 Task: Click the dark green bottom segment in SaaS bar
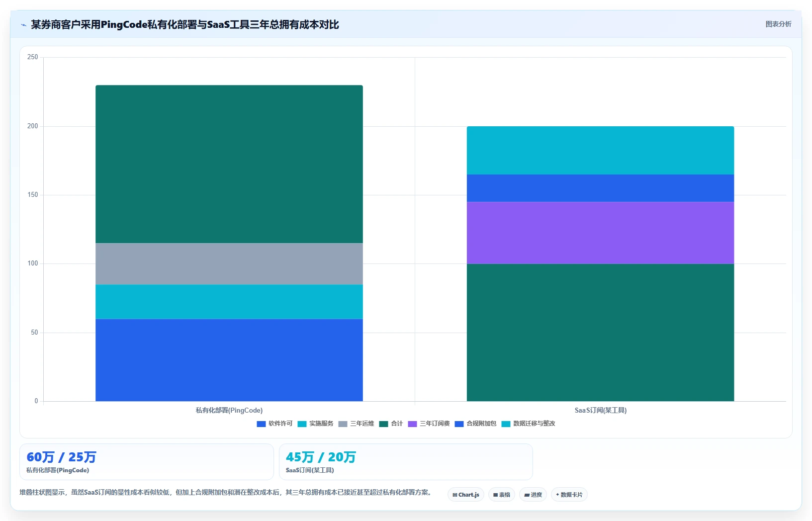(600, 332)
